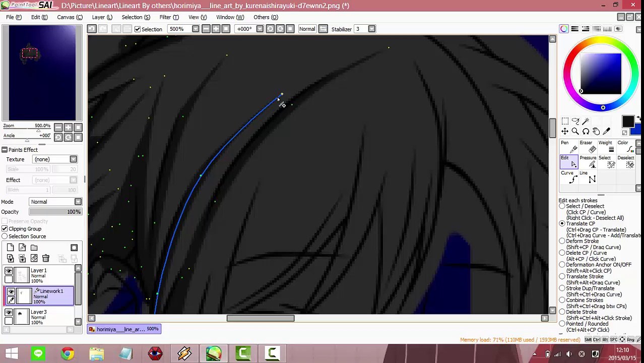Pick the rectangular selection tool

(x=565, y=121)
